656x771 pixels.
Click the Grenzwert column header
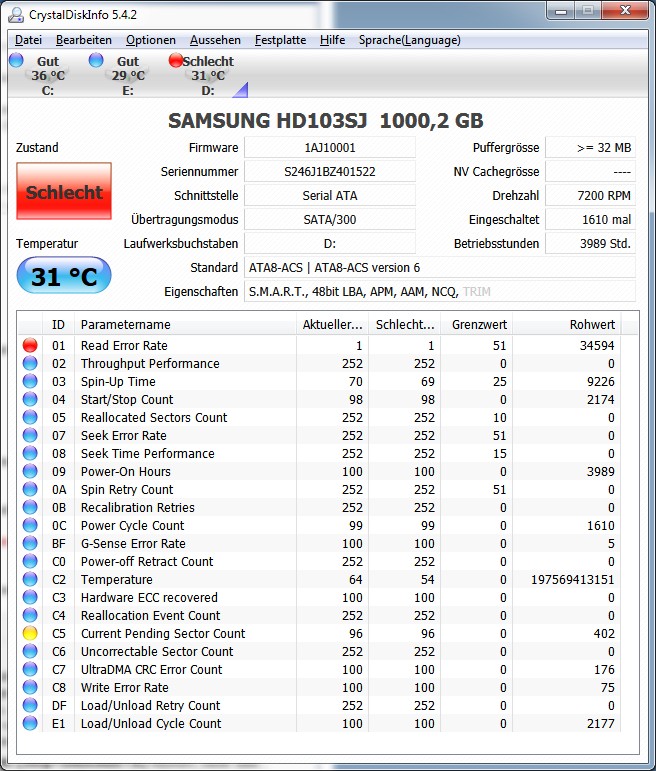point(477,325)
